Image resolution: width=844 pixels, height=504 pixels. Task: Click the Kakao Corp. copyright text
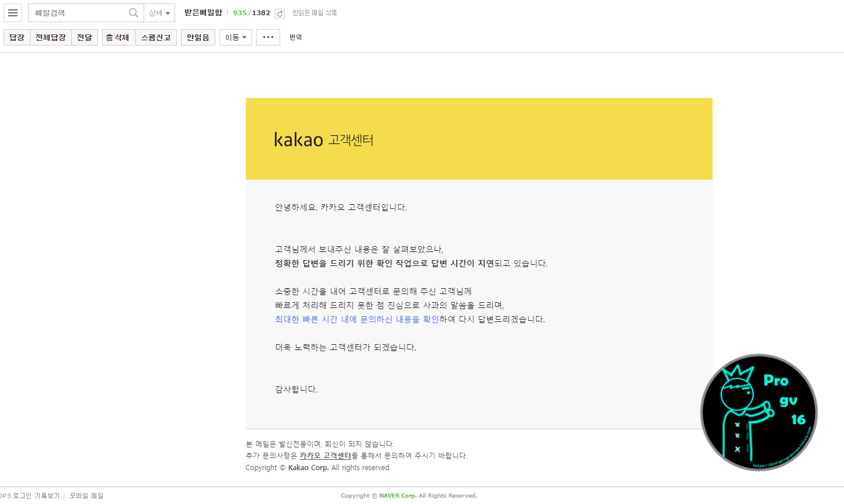click(308, 468)
